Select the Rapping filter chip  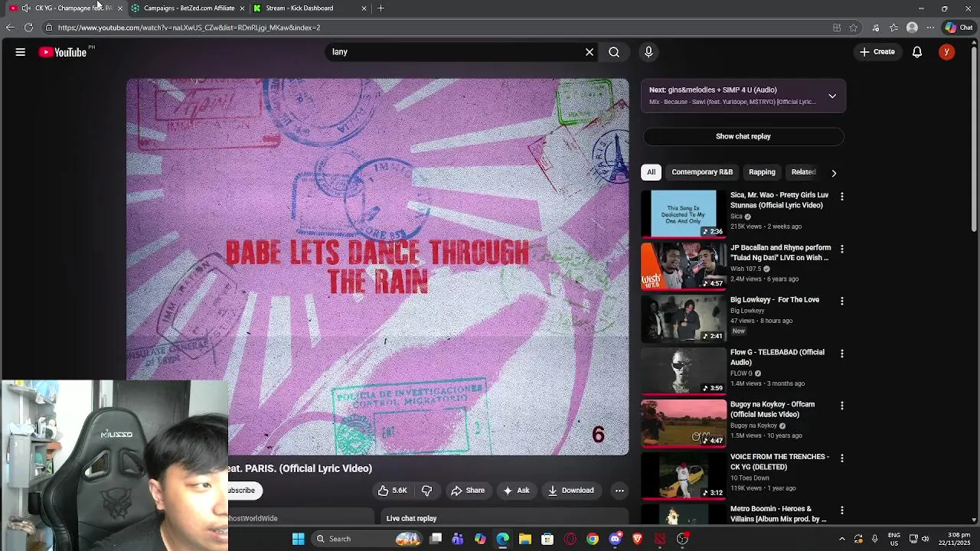pyautogui.click(x=762, y=172)
